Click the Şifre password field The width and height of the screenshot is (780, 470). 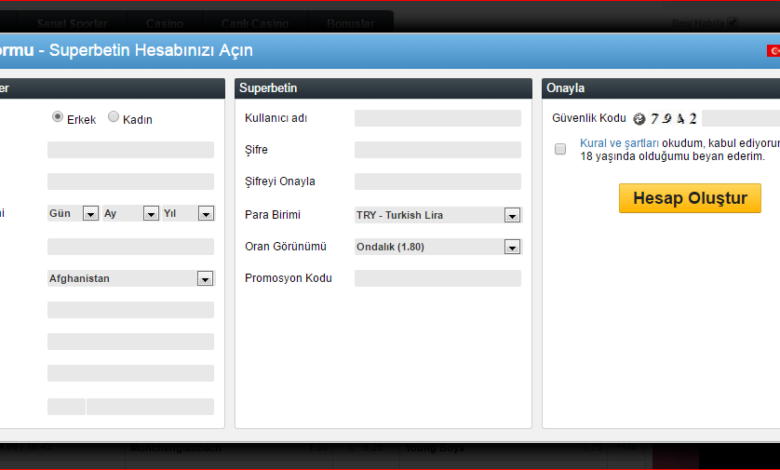[438, 150]
